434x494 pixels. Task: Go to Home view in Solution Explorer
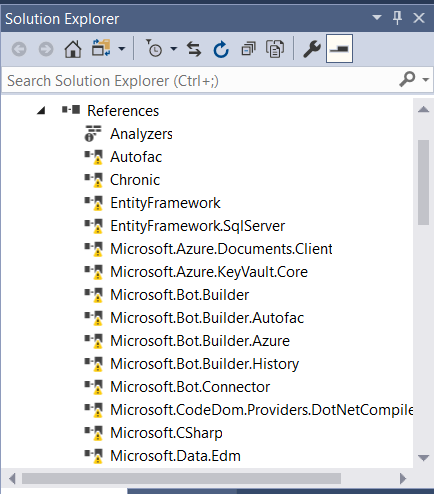(73, 49)
